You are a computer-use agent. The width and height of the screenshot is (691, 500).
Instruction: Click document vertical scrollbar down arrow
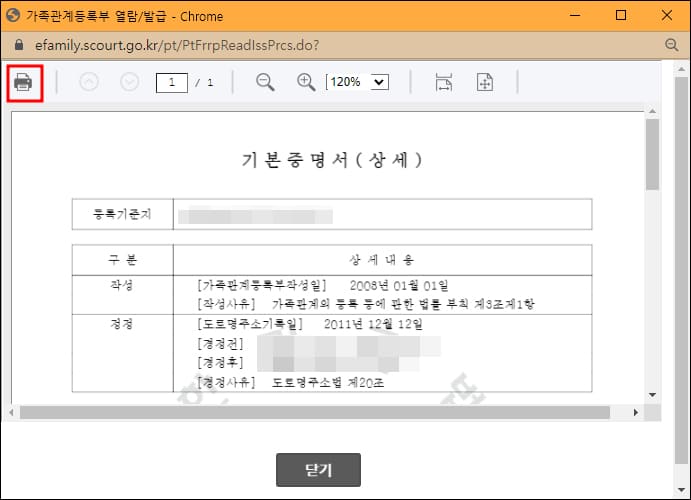click(x=652, y=395)
